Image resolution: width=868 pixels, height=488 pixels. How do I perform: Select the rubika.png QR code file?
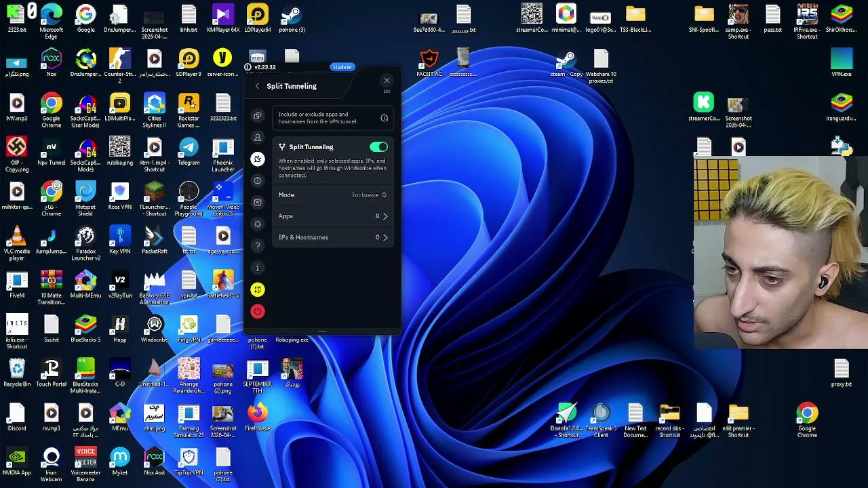pyautogui.click(x=120, y=151)
